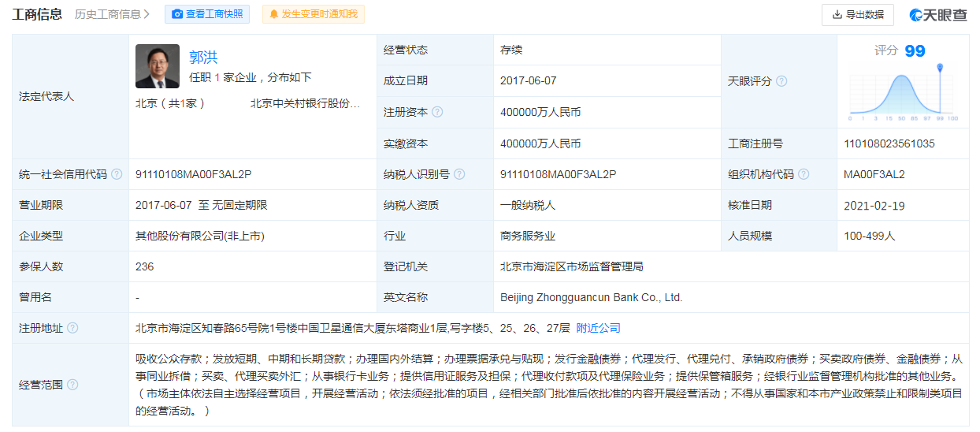Image resolution: width=980 pixels, height=432 pixels.
Task: Click the 经营范围 business scope paragraph
Action: (x=549, y=385)
